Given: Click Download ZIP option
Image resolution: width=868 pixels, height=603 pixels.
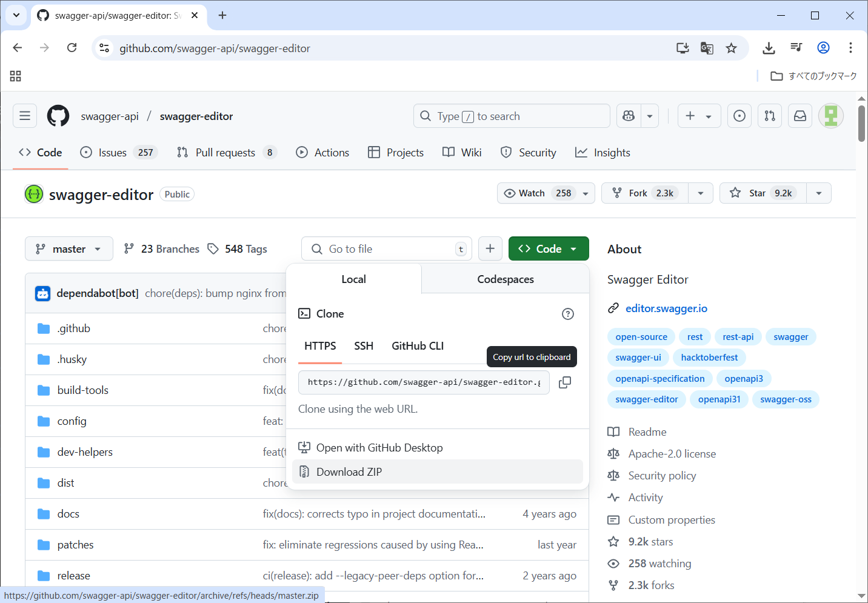Looking at the screenshot, I should 349,471.
